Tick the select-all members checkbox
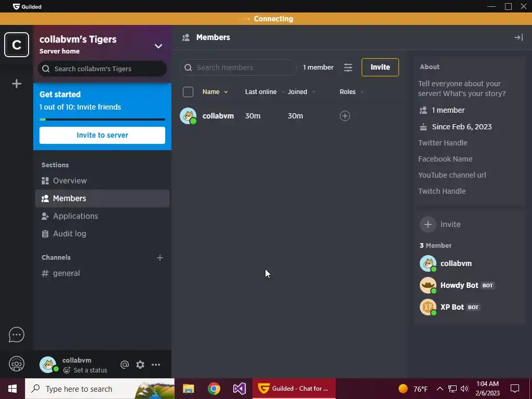The width and height of the screenshot is (532, 399). (188, 92)
